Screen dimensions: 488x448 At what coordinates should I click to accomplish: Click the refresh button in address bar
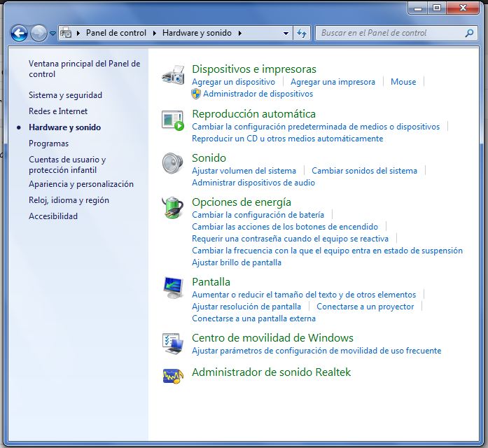[x=302, y=33]
